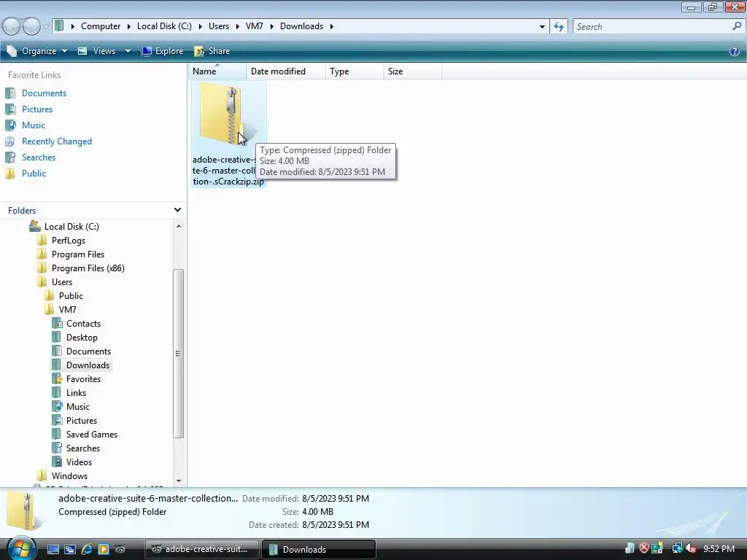Viewport: 747px width, 560px height.
Task: Click the search magnifier icon
Action: click(737, 26)
